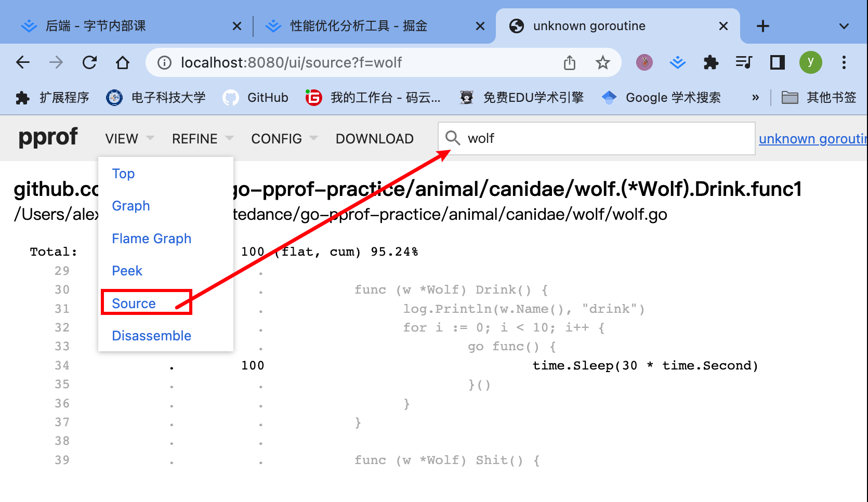Screen dimensions: 868x502
Task: Open the 电子科技大学 bookmark
Action: tap(156, 98)
